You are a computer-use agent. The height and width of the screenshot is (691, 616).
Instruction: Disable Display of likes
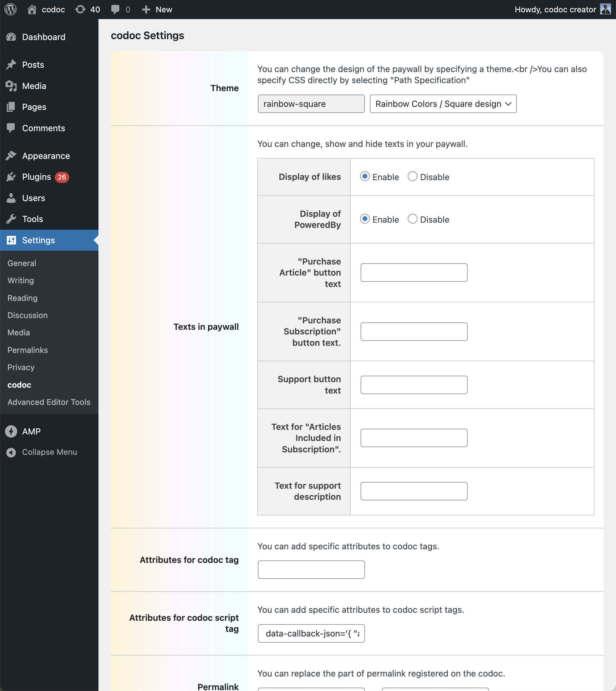coord(412,176)
